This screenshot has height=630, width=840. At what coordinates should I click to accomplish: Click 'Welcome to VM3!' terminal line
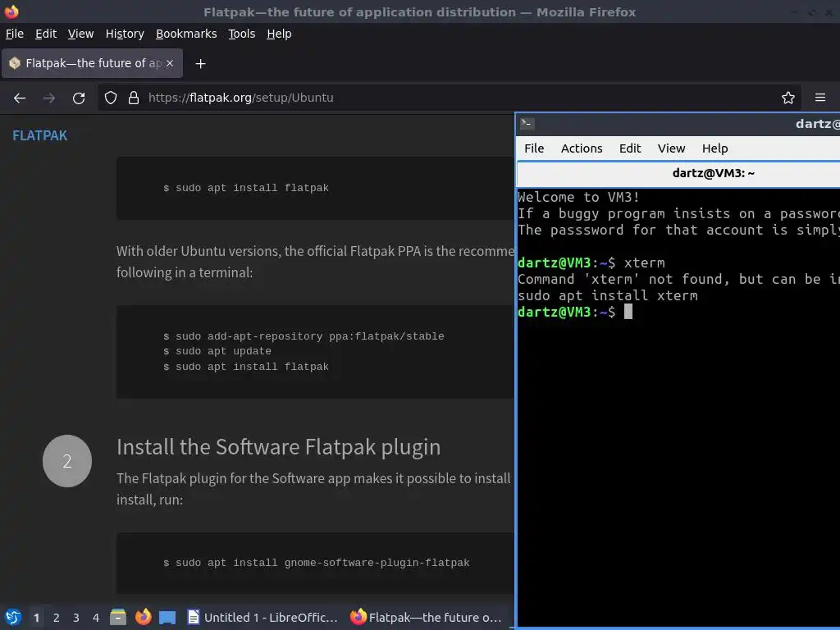pyautogui.click(x=578, y=197)
